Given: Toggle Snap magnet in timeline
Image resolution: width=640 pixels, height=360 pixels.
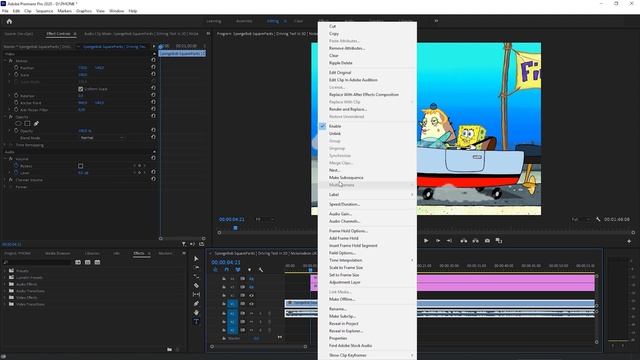Looking at the screenshot, I should coord(227,270).
